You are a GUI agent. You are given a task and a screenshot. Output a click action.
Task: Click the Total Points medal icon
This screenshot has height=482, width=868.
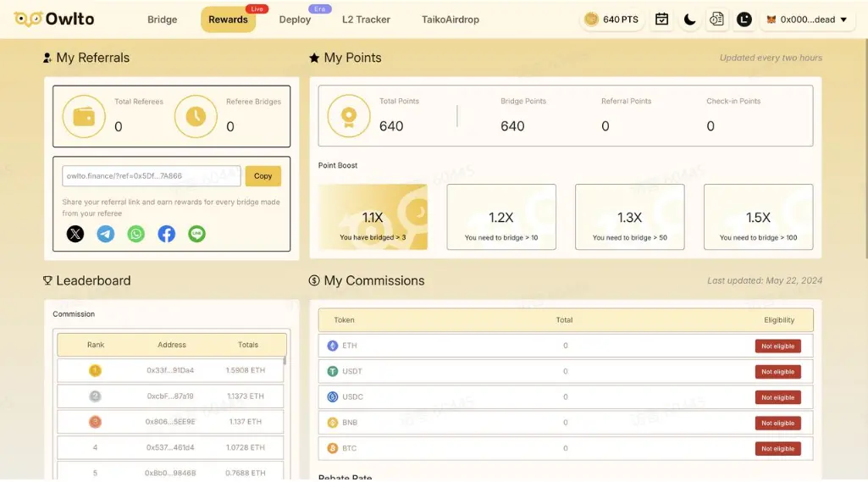pyautogui.click(x=349, y=116)
